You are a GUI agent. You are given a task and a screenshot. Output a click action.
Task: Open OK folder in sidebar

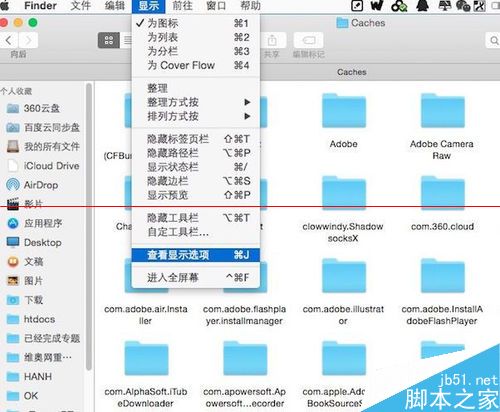pos(23,396)
